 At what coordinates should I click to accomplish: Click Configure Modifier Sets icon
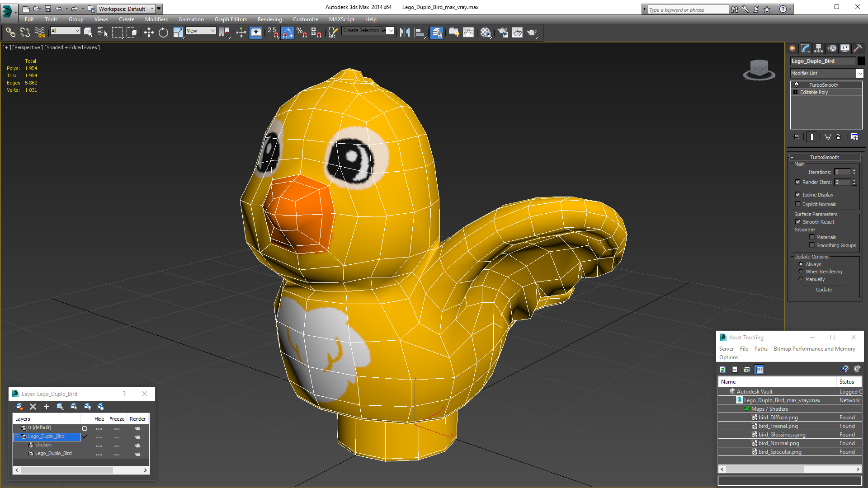(x=854, y=137)
